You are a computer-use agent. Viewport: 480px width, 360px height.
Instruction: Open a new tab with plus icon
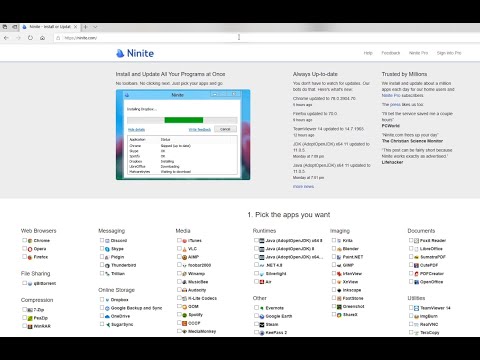(x=85, y=27)
